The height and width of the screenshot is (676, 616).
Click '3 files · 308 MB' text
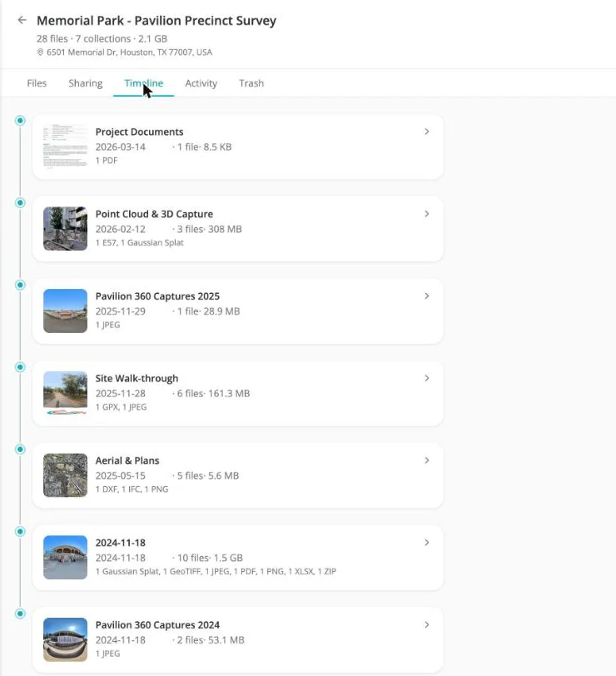pyautogui.click(x=207, y=230)
